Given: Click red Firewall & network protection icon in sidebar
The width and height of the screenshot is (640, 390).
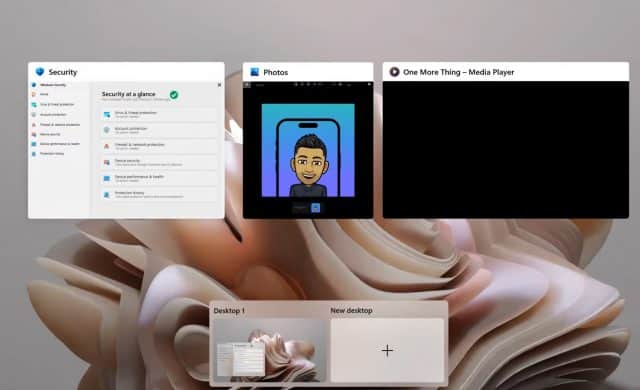Looking at the screenshot, I should click(34, 124).
